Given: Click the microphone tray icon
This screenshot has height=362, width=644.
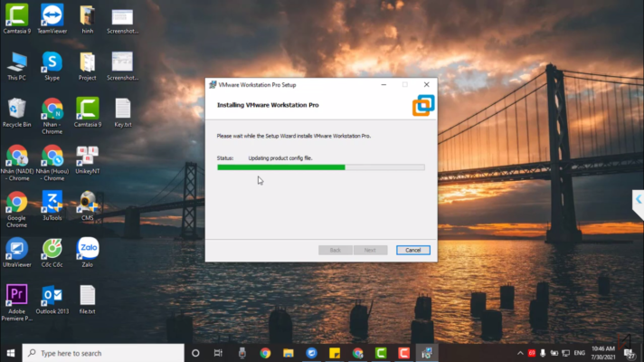Looking at the screenshot, I should tap(543, 353).
